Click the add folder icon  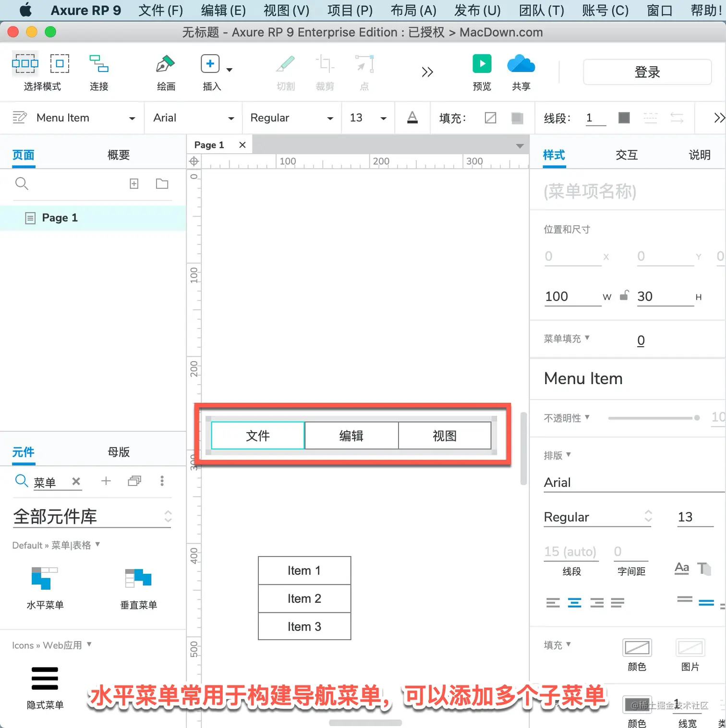(162, 183)
